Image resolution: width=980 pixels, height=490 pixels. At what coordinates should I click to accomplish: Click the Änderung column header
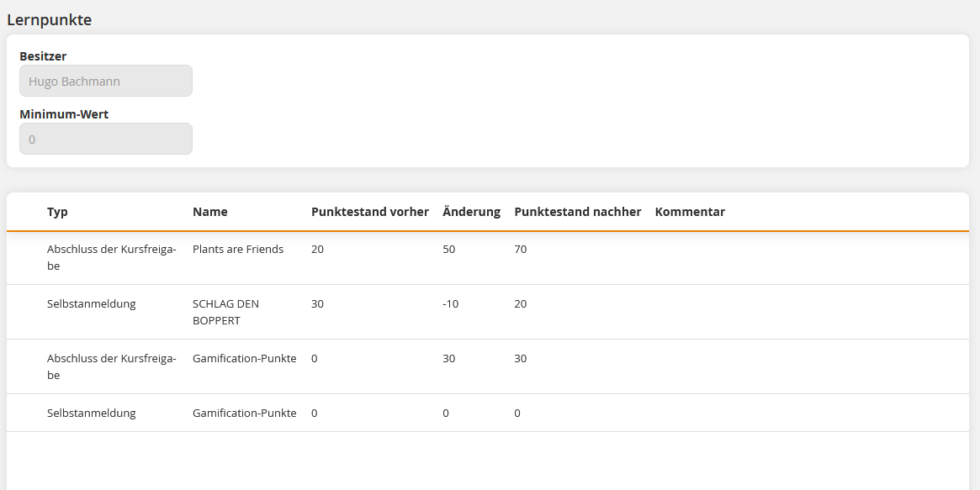click(471, 212)
